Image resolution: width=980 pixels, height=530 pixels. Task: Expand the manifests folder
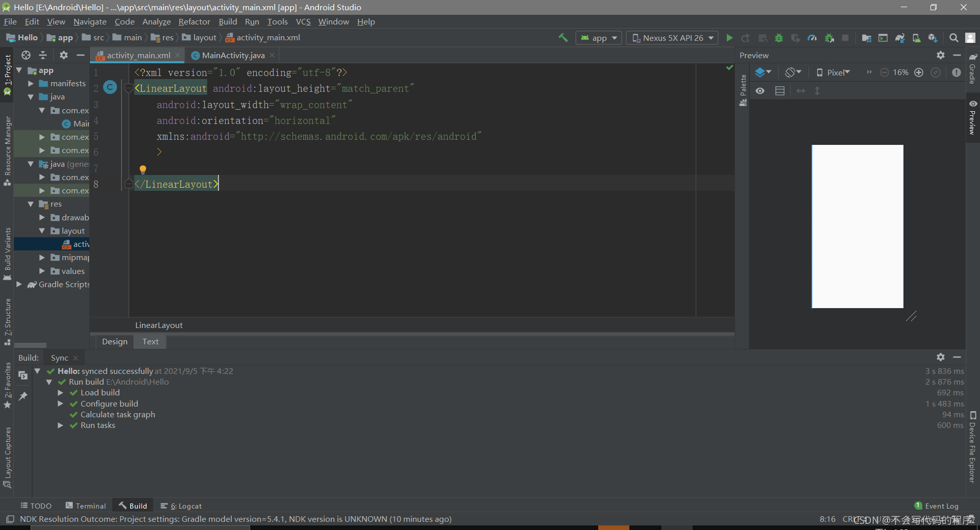31,83
